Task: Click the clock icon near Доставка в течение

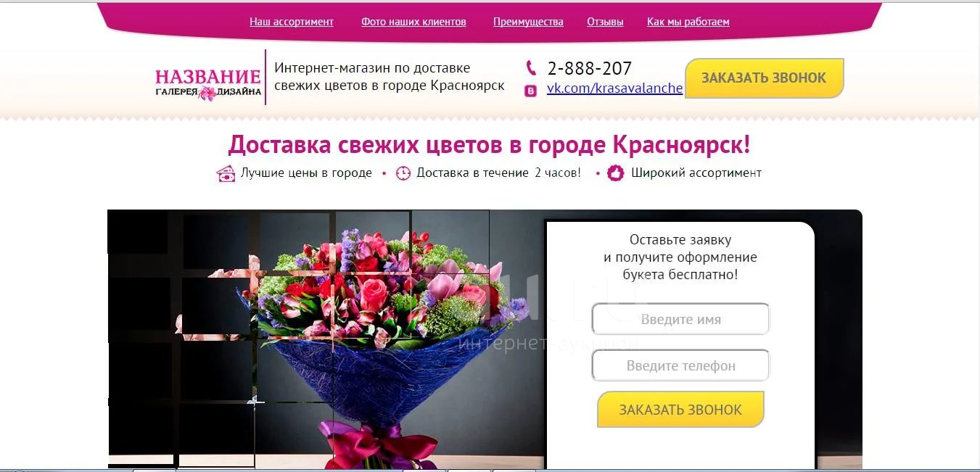Action: click(x=403, y=173)
